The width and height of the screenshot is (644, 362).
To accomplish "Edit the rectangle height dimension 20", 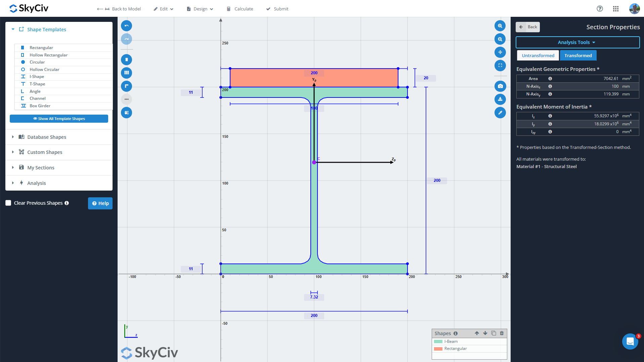I will [426, 78].
